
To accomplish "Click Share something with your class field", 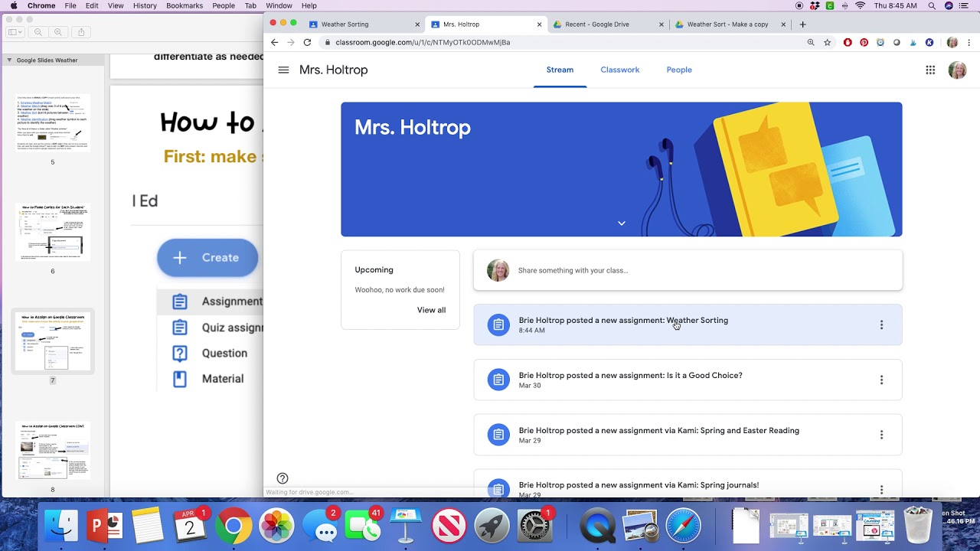I will (x=688, y=270).
